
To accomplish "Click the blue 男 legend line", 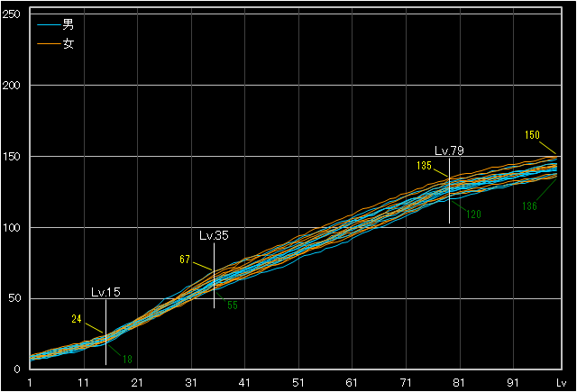I will [x=49, y=25].
